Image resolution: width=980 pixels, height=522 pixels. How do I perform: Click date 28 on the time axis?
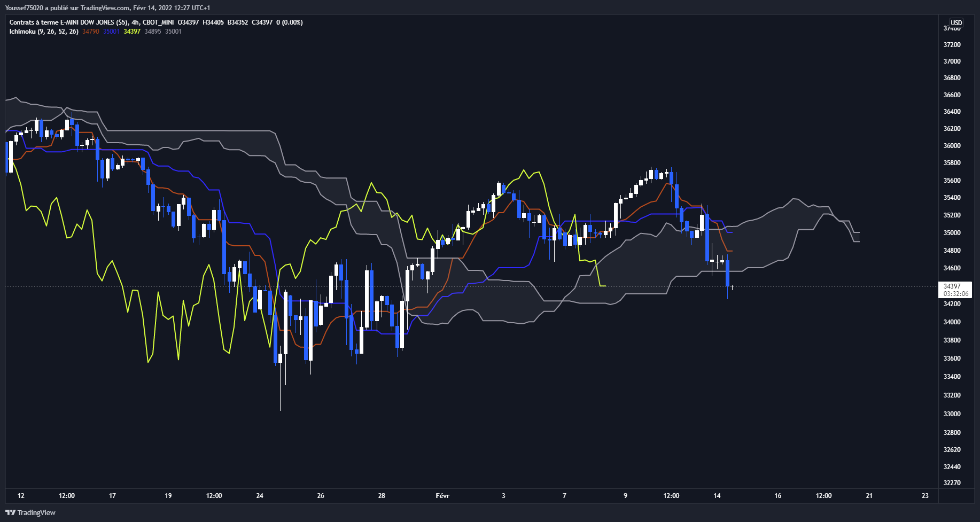pyautogui.click(x=382, y=496)
